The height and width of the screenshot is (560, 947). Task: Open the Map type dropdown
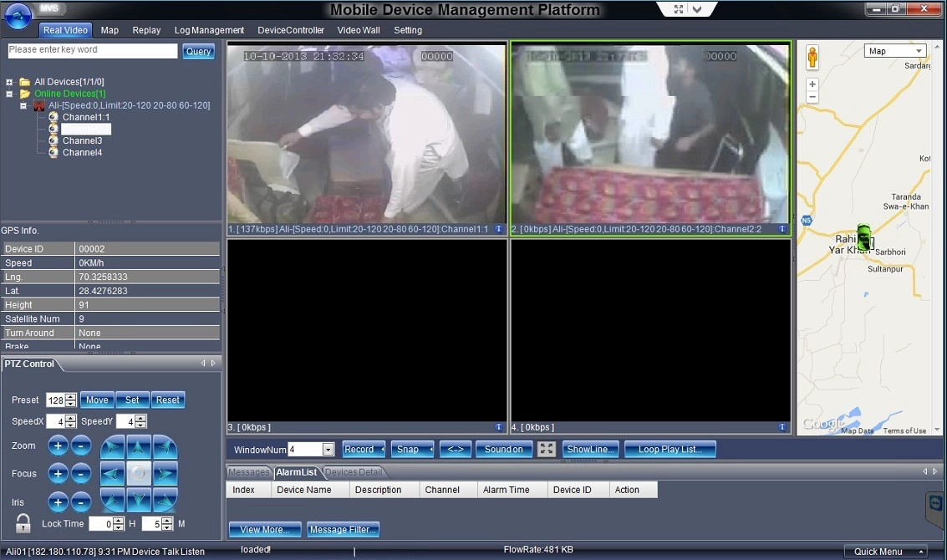(x=895, y=51)
